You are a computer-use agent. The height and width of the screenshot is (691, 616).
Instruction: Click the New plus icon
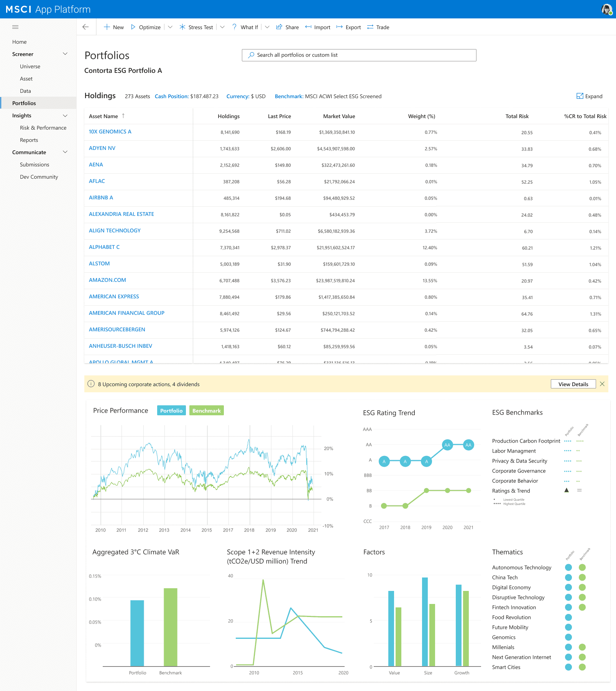click(107, 27)
